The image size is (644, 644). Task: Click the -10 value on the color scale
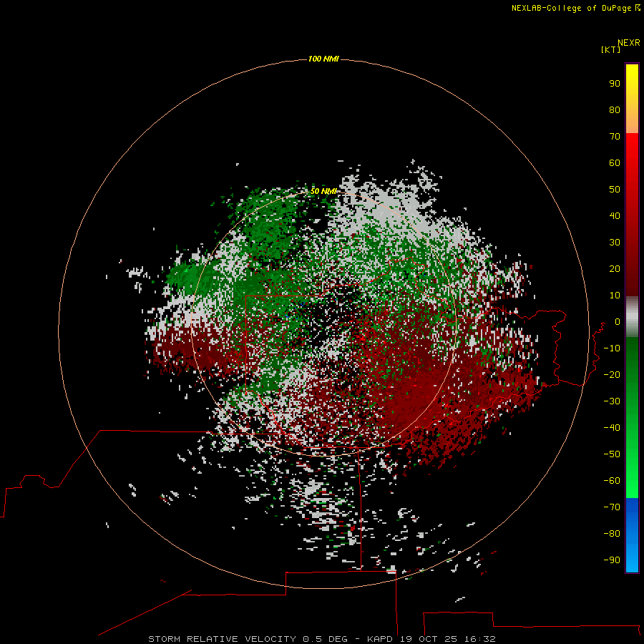tap(612, 348)
